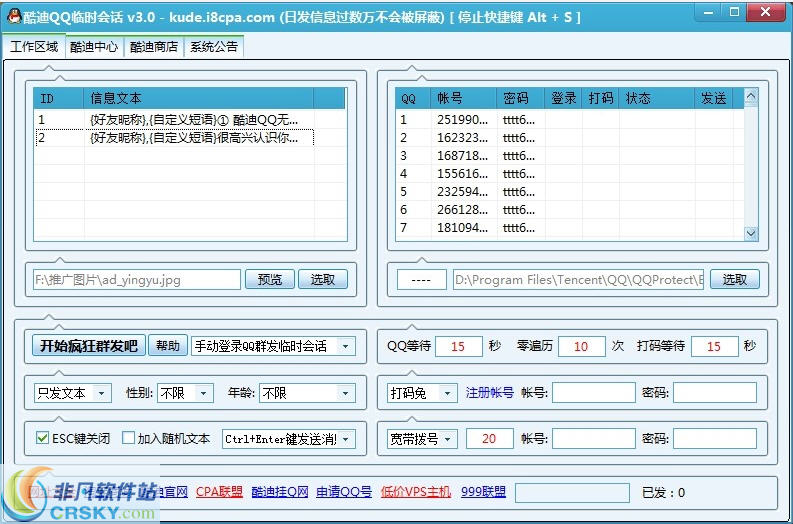This screenshot has width=793, height=524.
Task: Click the ---- field beside the QQ path
Action: click(421, 280)
